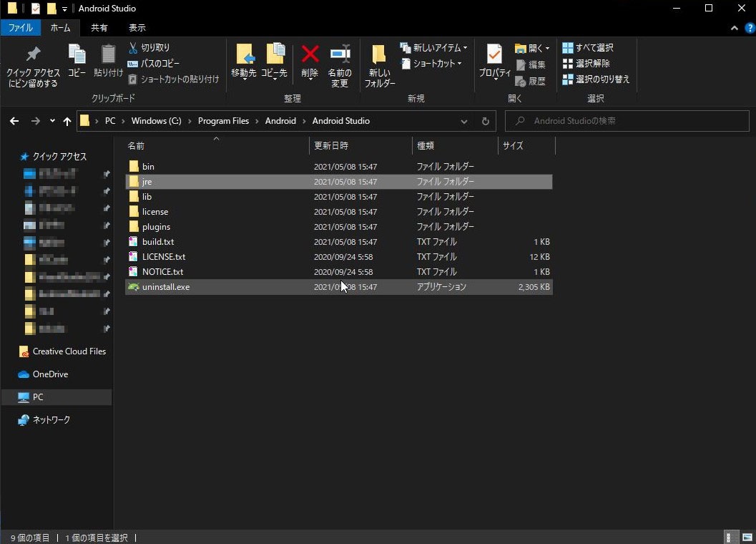The width and height of the screenshot is (756, 544).
Task: Switch to the 表示 (View) tab
Action: [137, 27]
